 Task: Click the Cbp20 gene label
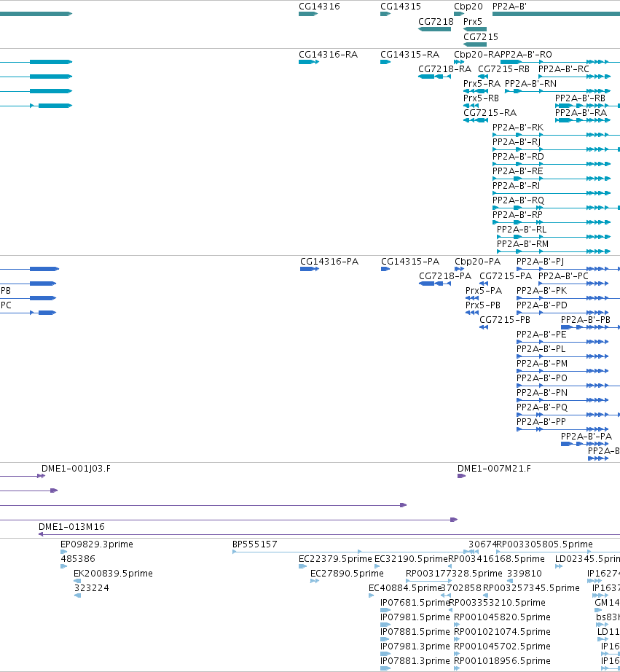468,7
